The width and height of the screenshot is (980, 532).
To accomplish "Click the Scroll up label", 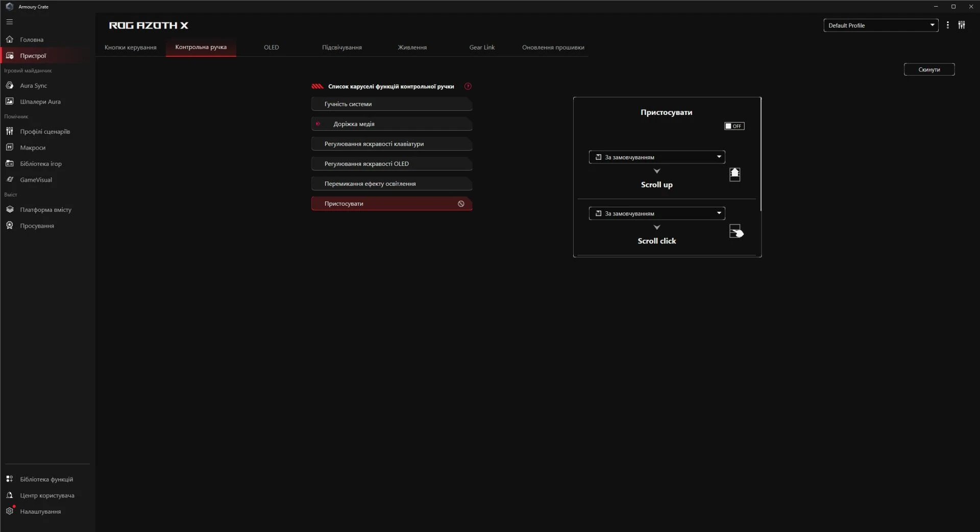I will click(657, 185).
